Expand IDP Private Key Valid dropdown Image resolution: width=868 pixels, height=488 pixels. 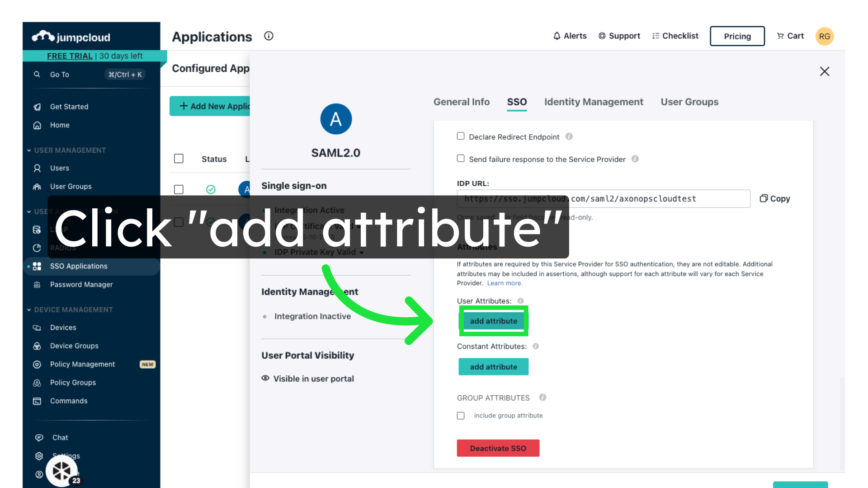point(361,253)
